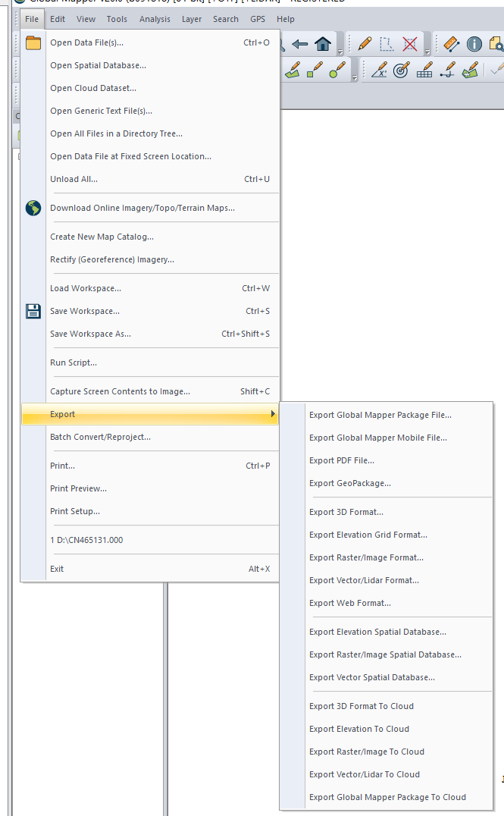Choose Open Data File(s)...
The image size is (504, 816).
click(150, 42)
